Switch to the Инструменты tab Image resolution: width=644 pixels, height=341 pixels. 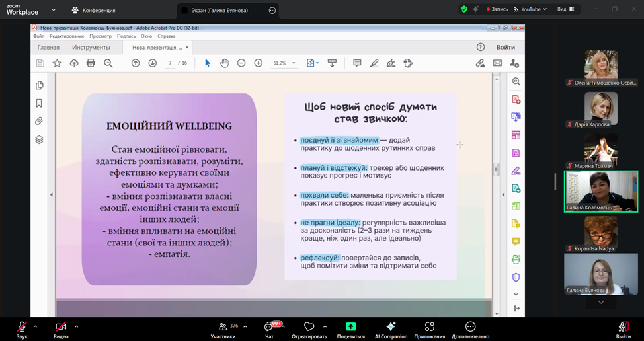91,48
